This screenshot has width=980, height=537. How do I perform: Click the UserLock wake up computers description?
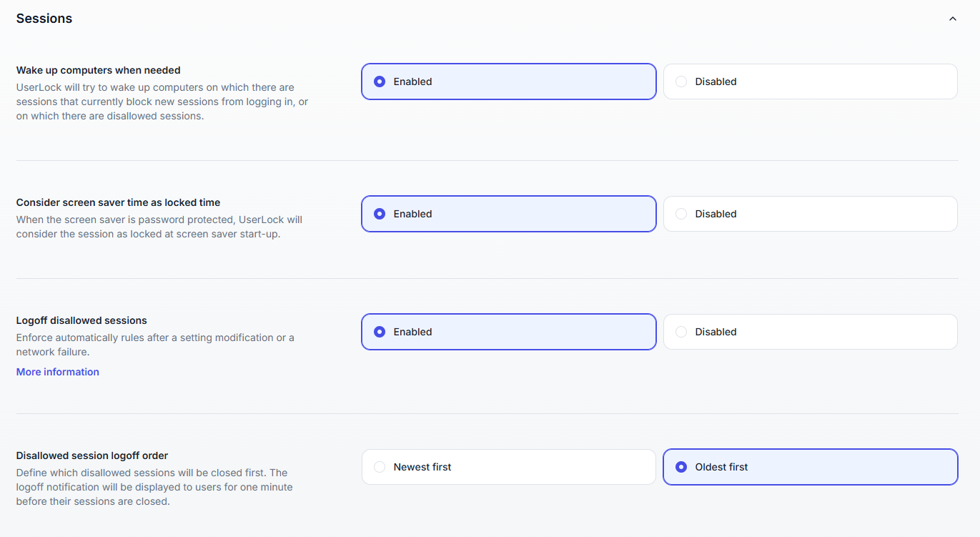click(x=162, y=102)
